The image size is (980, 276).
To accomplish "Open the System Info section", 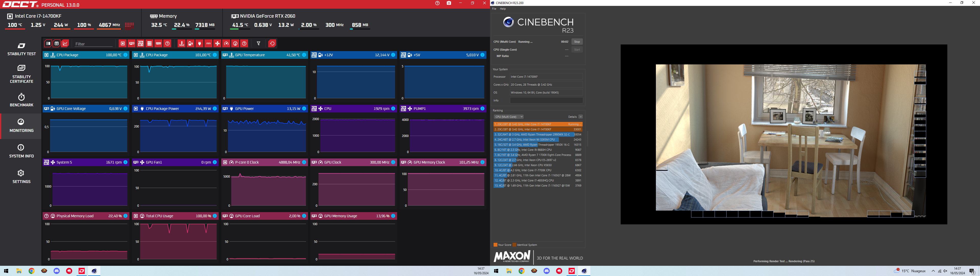I will (x=21, y=151).
